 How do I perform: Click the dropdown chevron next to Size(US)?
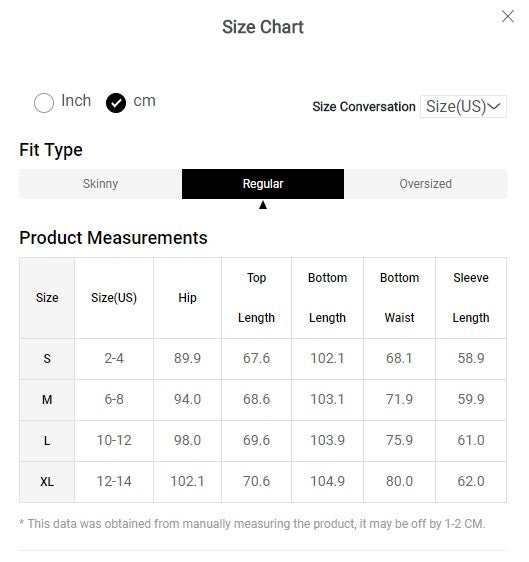[x=494, y=106]
